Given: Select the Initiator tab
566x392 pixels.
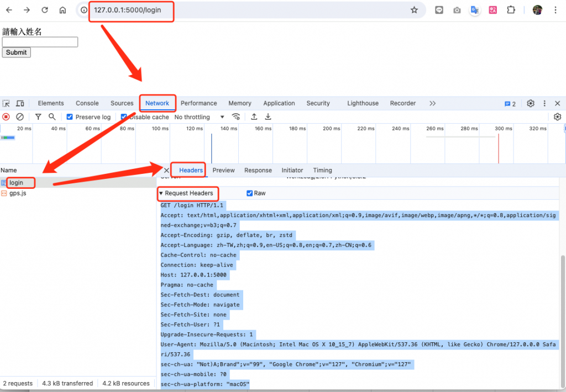Looking at the screenshot, I should (x=292, y=171).
